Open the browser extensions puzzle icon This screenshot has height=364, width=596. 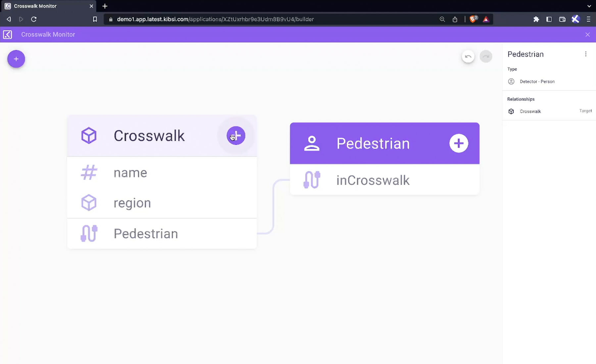pyautogui.click(x=536, y=19)
